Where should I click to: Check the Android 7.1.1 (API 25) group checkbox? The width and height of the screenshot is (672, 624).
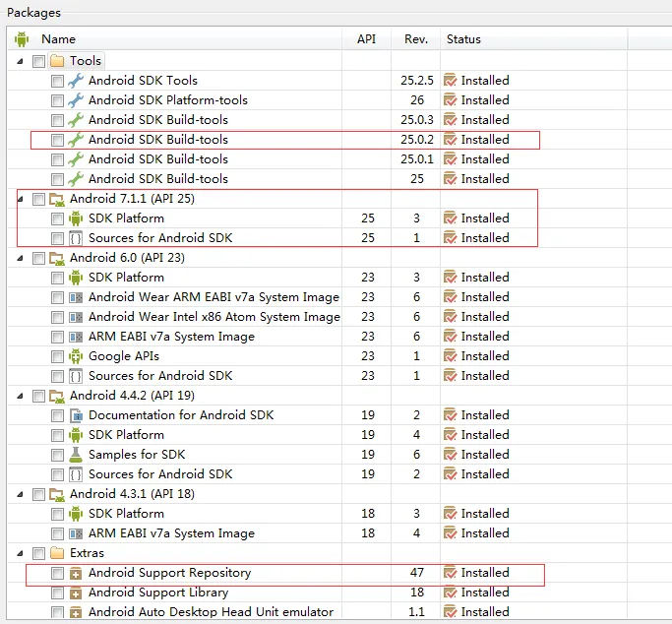[x=38, y=199]
